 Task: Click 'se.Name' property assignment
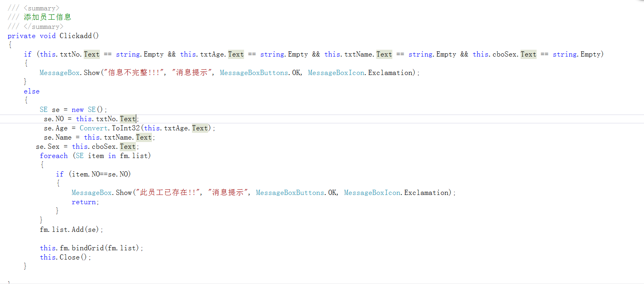58,137
